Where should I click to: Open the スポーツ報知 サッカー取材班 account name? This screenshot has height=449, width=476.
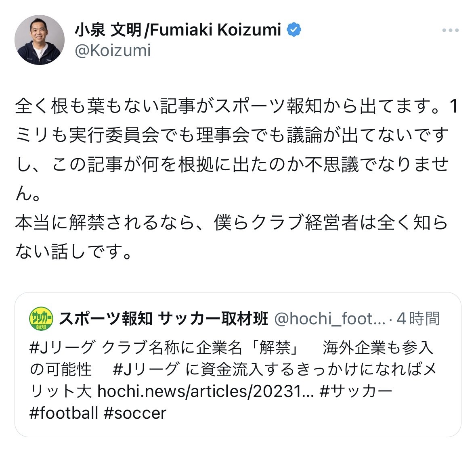pyautogui.click(x=164, y=319)
